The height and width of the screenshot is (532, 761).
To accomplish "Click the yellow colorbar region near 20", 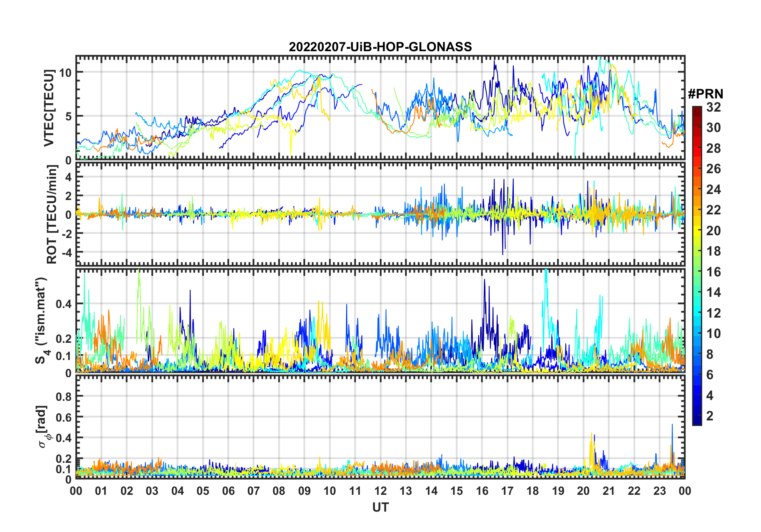I will click(x=697, y=230).
